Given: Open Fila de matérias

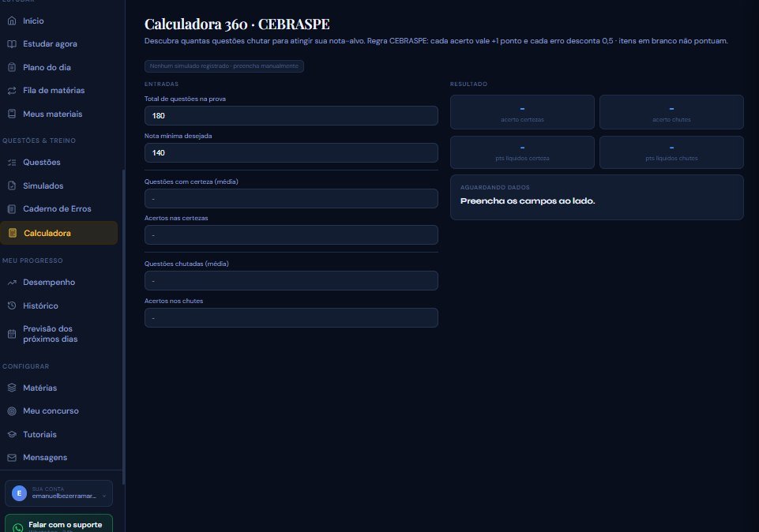Looking at the screenshot, I should click(x=59, y=91).
